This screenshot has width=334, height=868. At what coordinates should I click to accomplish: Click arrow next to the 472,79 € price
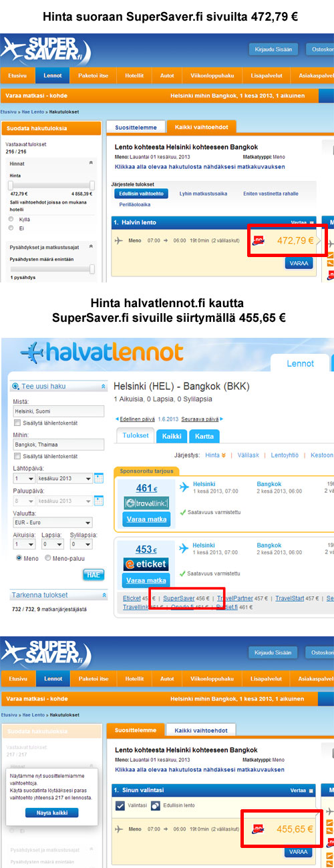click(x=319, y=241)
